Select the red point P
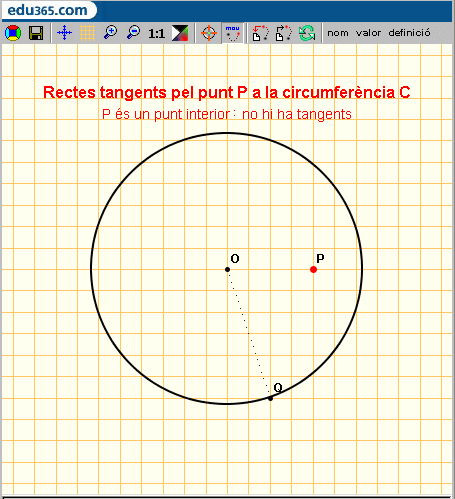The image size is (455, 499). [x=313, y=269]
